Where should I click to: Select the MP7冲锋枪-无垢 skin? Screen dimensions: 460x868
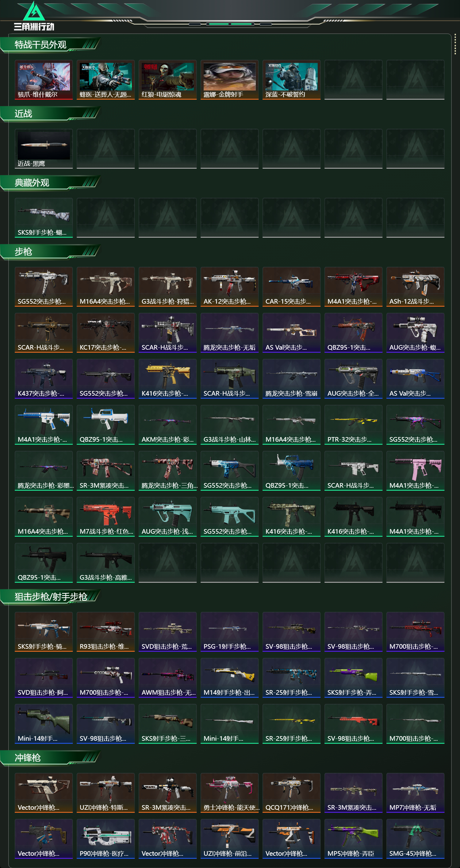click(x=416, y=793)
